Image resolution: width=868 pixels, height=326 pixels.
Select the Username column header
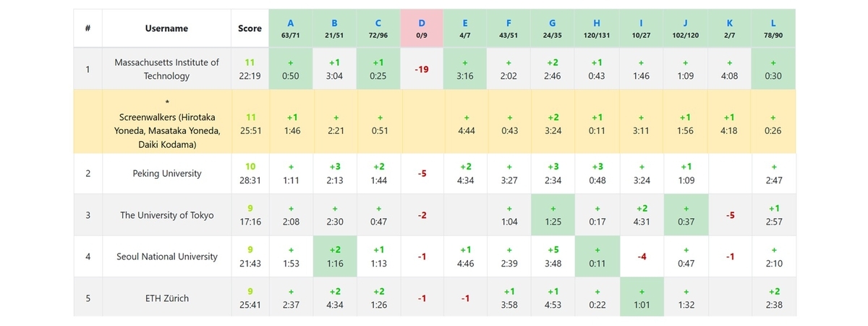pos(166,28)
